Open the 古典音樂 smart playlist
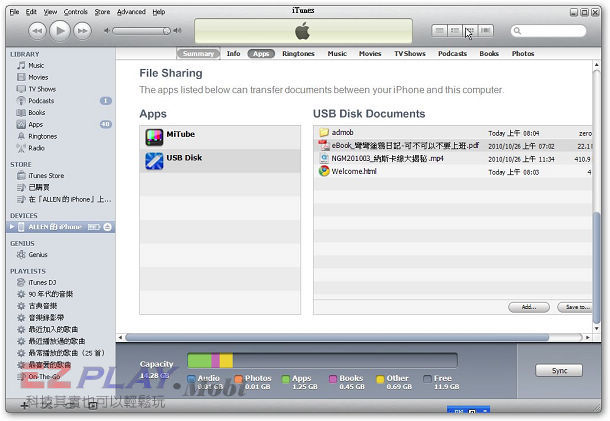This screenshot has width=610, height=421. pyautogui.click(x=43, y=306)
